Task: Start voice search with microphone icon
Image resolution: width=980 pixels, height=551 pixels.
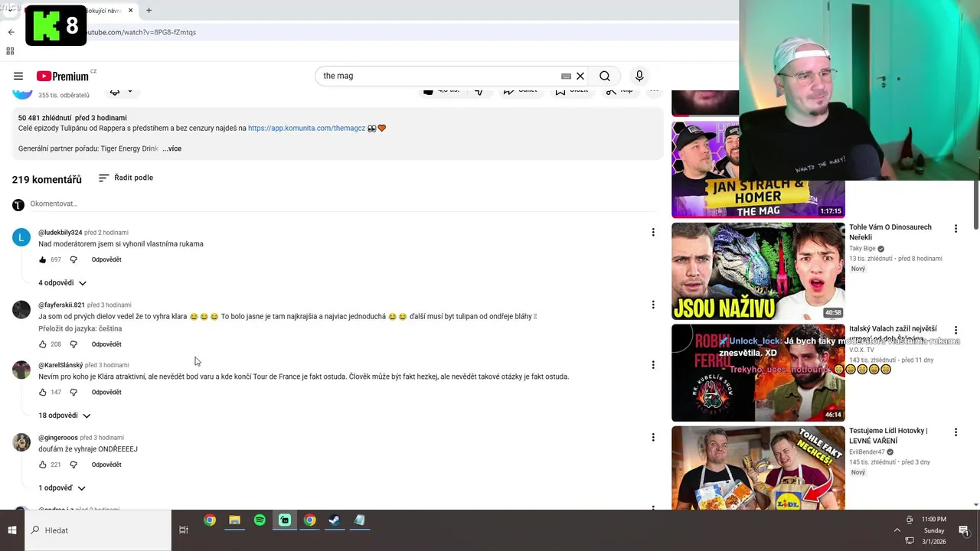Action: coord(639,76)
